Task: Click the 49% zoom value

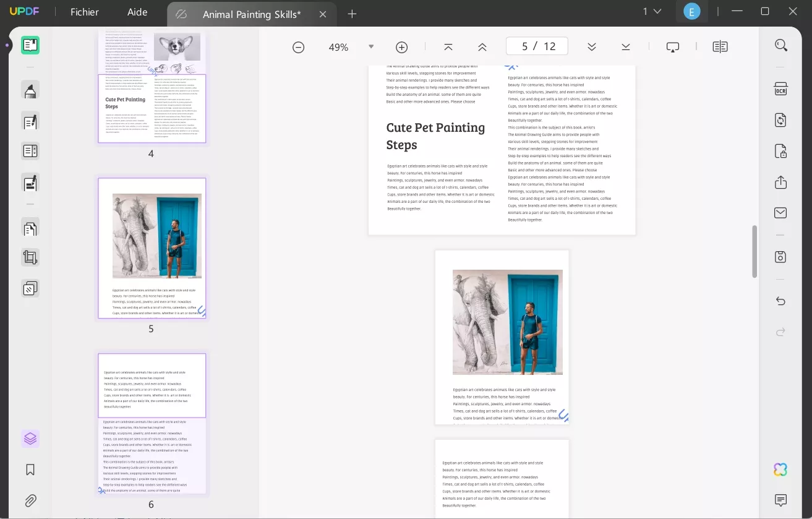Action: click(338, 47)
